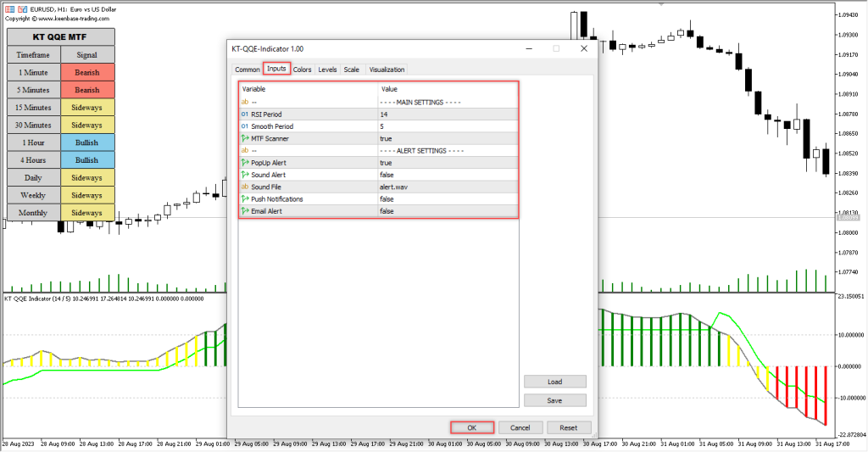Switch to the Common tab
This screenshot has width=868, height=452.
[x=248, y=70]
